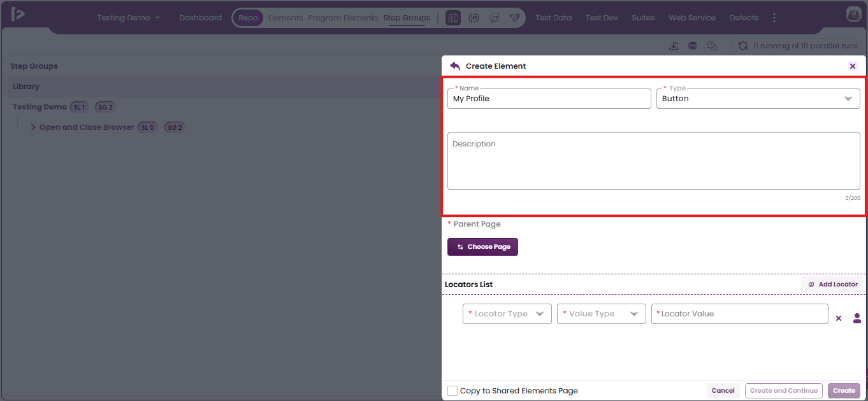Switch to the Elements tab
This screenshot has height=401, width=868.
(286, 18)
